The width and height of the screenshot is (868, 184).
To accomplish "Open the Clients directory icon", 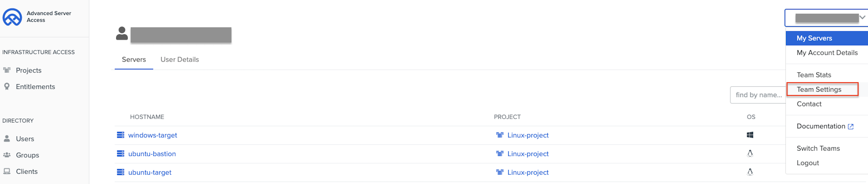I will (x=7, y=171).
